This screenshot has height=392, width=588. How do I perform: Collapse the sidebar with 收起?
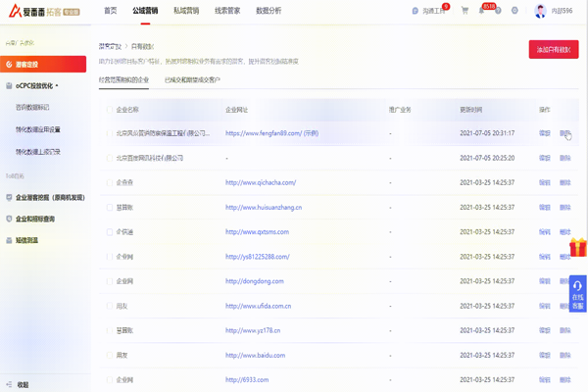[22, 384]
